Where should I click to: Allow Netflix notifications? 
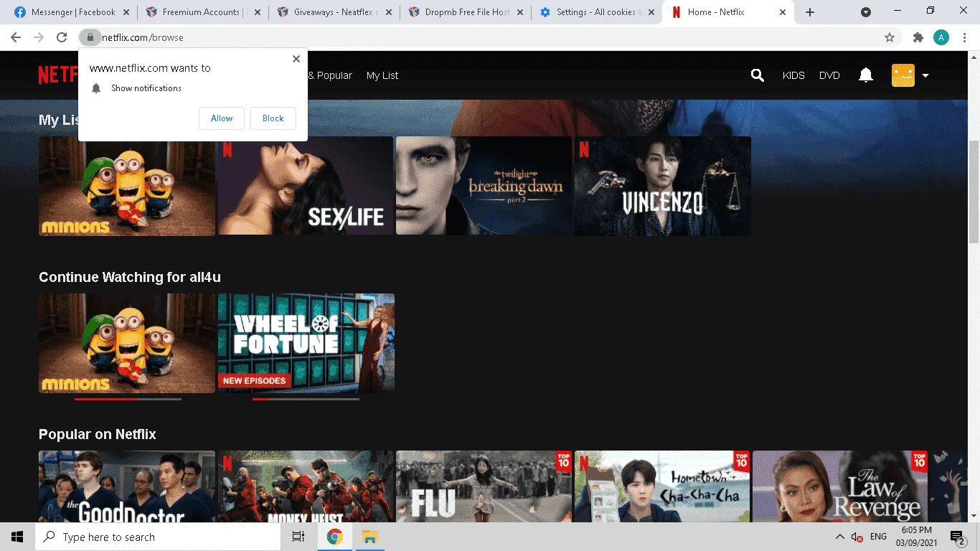222,118
